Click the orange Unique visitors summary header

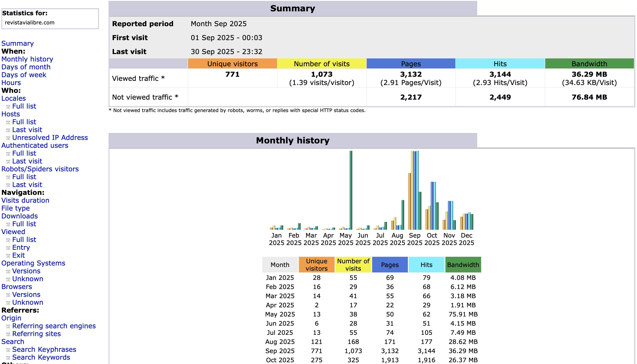(232, 64)
